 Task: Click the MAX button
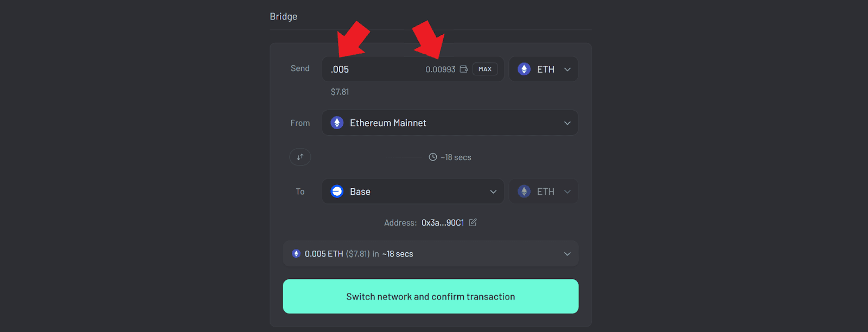coord(484,69)
